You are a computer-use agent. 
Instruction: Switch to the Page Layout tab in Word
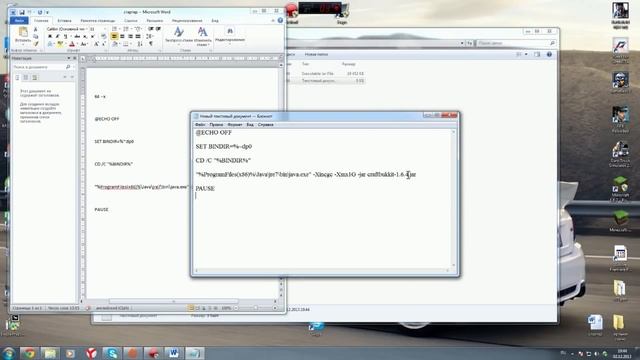[98, 20]
